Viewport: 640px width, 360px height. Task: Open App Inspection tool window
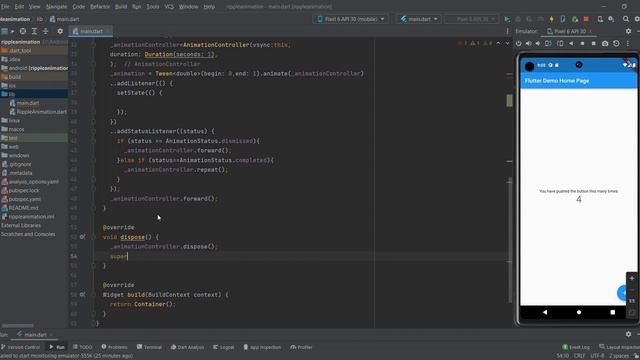pos(262,347)
